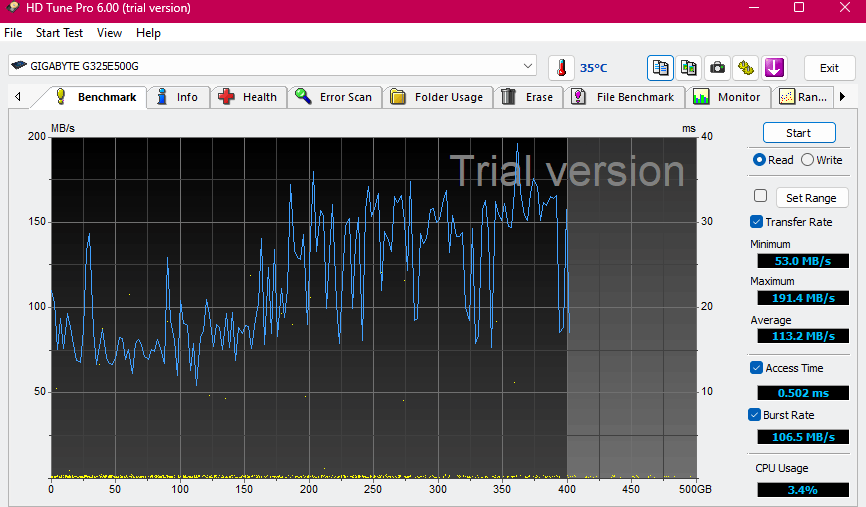Click the purple minimize-to-tray arrow icon
This screenshot has height=507, width=866.
774,68
